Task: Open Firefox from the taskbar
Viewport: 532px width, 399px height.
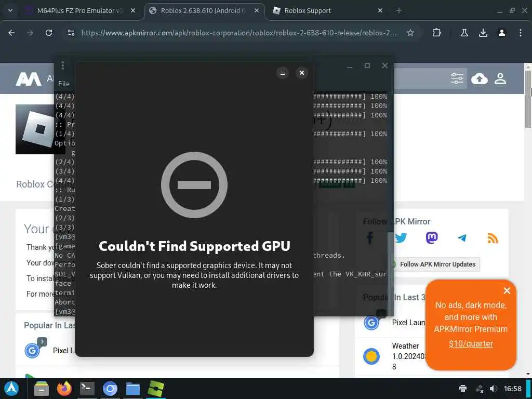Action: point(64,389)
